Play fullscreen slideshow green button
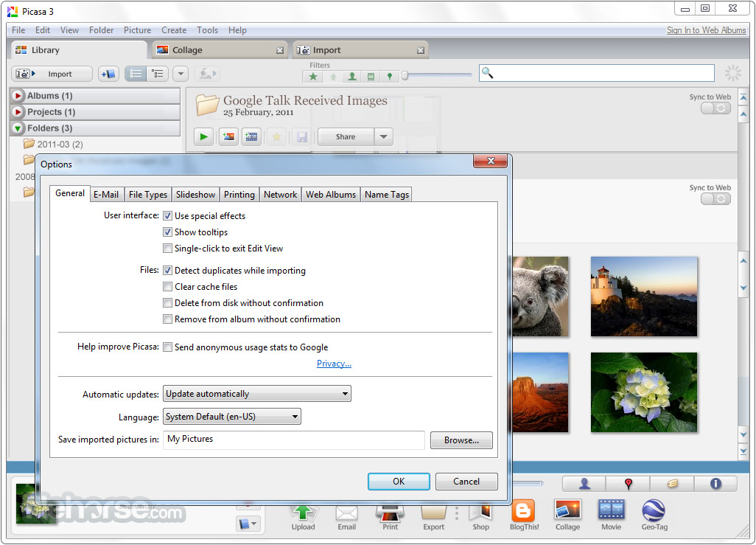756x545 pixels. [x=204, y=136]
